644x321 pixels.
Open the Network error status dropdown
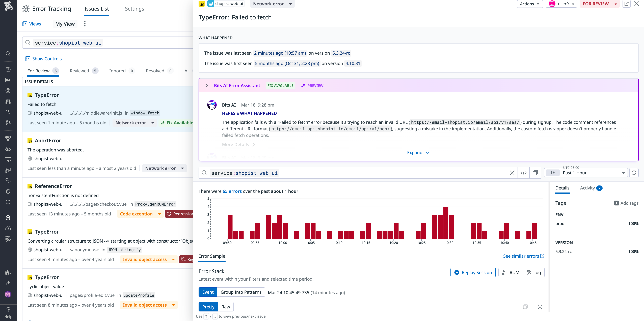[x=272, y=4]
